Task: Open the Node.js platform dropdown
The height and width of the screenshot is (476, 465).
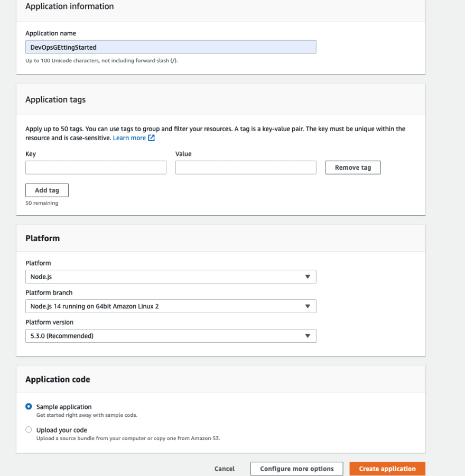Action: click(x=171, y=277)
